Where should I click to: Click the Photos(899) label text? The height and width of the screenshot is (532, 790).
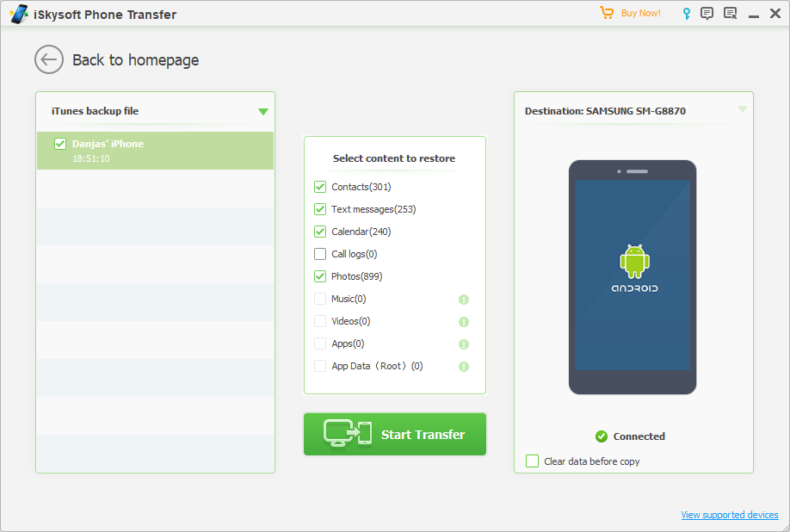coord(357,276)
